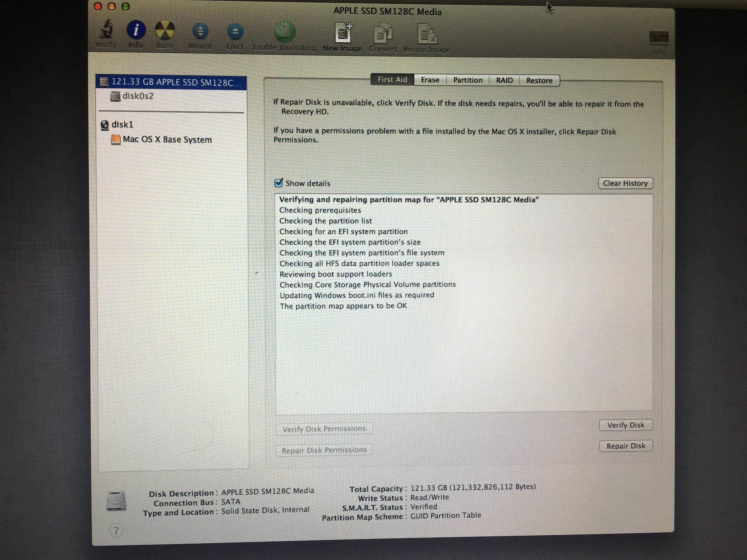Select Mac OS X Base System volume

click(167, 139)
